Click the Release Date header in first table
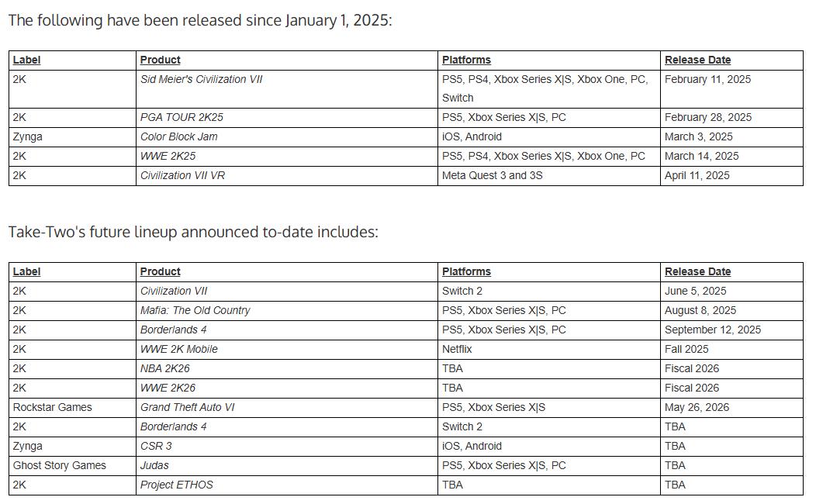This screenshot has width=816, height=504. click(698, 60)
